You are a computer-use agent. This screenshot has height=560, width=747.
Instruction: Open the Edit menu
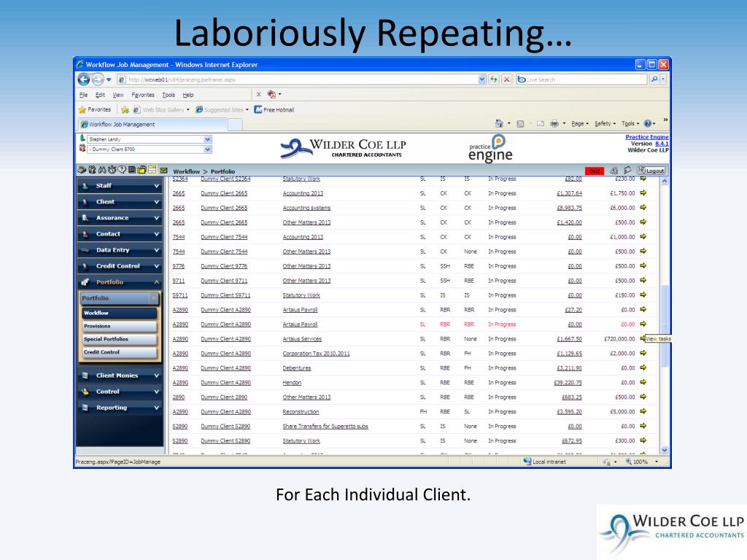click(100, 95)
